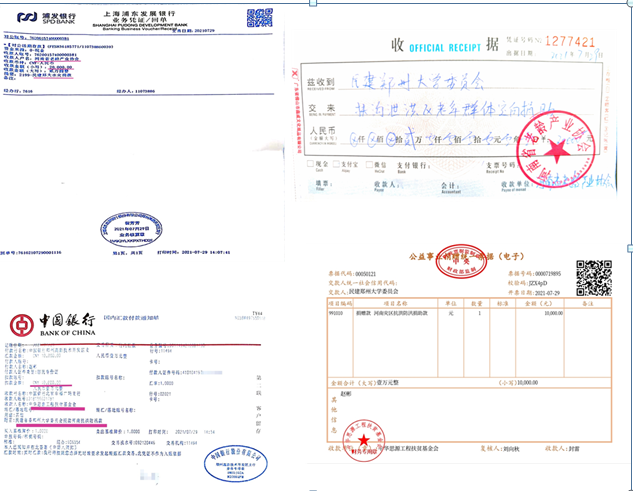Click the "其他信息" vertical label
This screenshot has width=633, height=491.
(334, 415)
